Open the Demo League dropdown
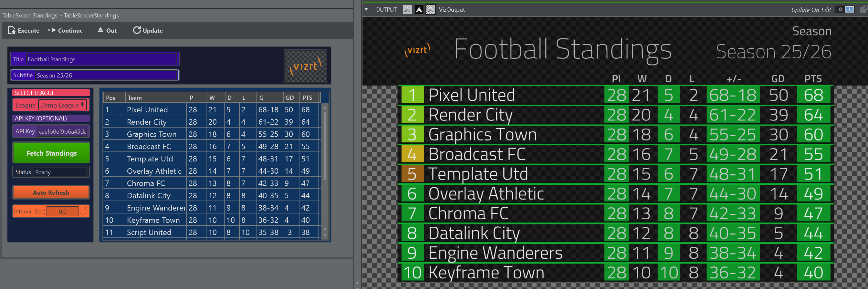This screenshot has height=289, width=868. tap(62, 105)
